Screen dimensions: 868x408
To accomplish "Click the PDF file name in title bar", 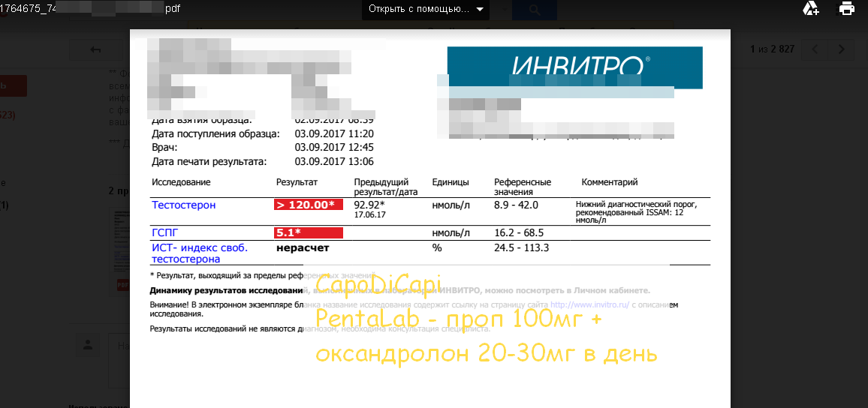I will (90, 9).
